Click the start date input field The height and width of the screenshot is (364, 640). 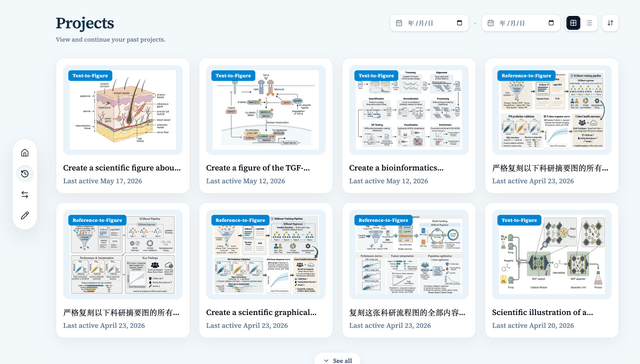coord(429,23)
